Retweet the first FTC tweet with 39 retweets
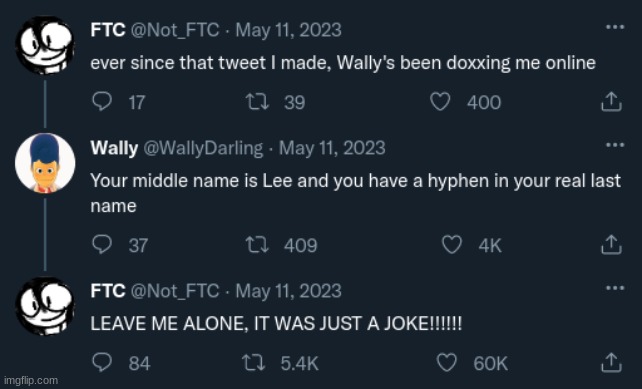Viewport: 642px width, 389px height. tap(257, 102)
